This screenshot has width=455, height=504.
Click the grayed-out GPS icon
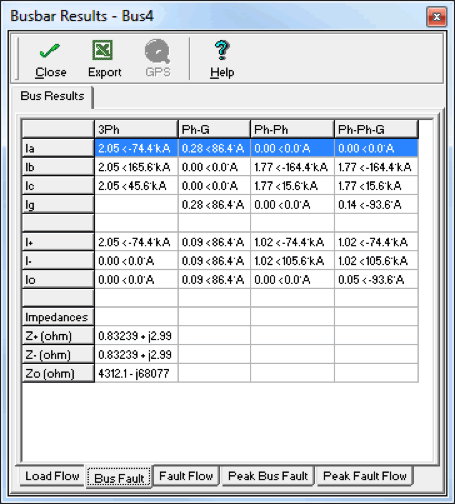click(x=157, y=51)
